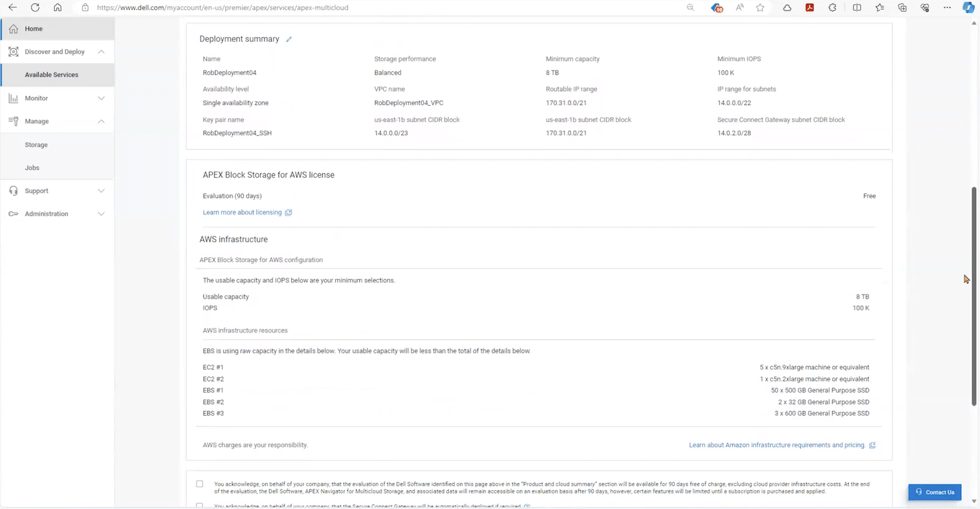Image resolution: width=980 pixels, height=509 pixels.
Task: Open the Copilot sidebar icon
Action: click(968, 8)
